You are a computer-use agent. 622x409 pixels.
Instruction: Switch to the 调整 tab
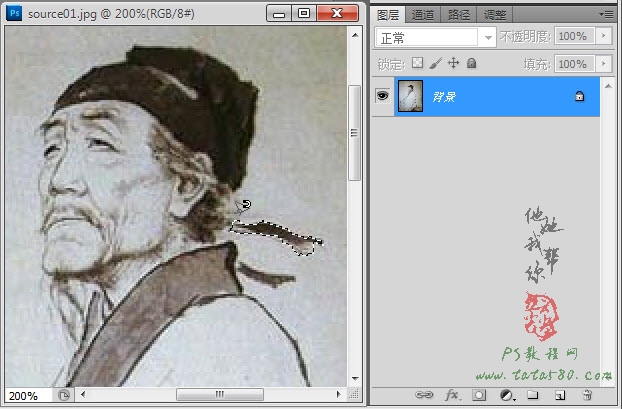tap(495, 15)
